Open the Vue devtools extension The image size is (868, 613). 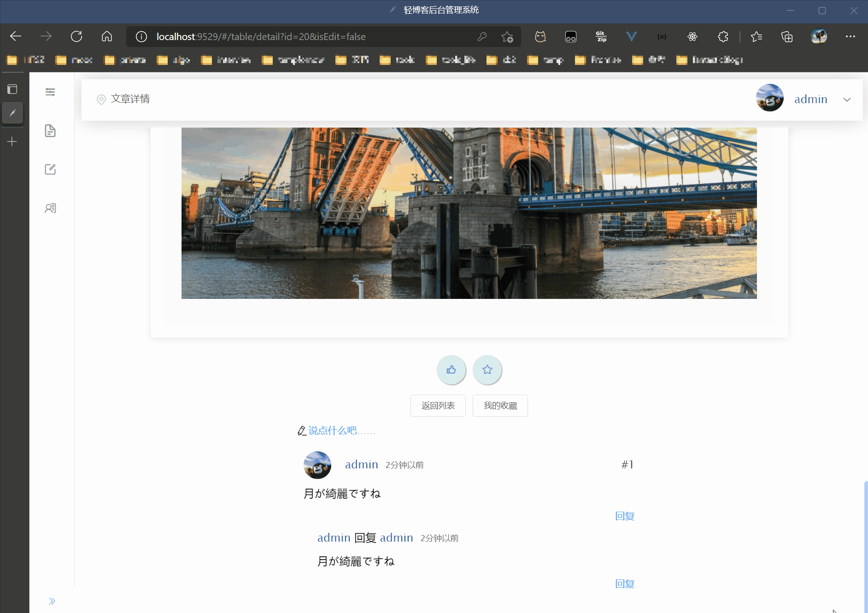[x=632, y=36]
